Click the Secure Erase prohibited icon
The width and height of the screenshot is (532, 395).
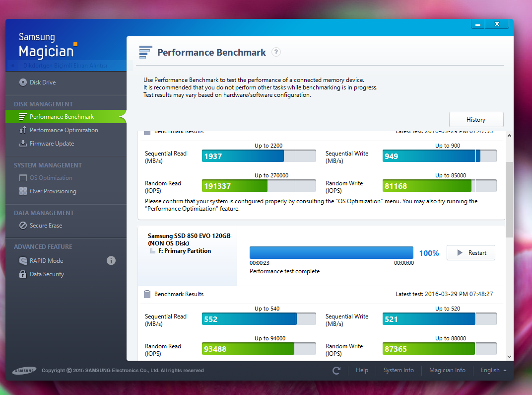[x=23, y=226]
